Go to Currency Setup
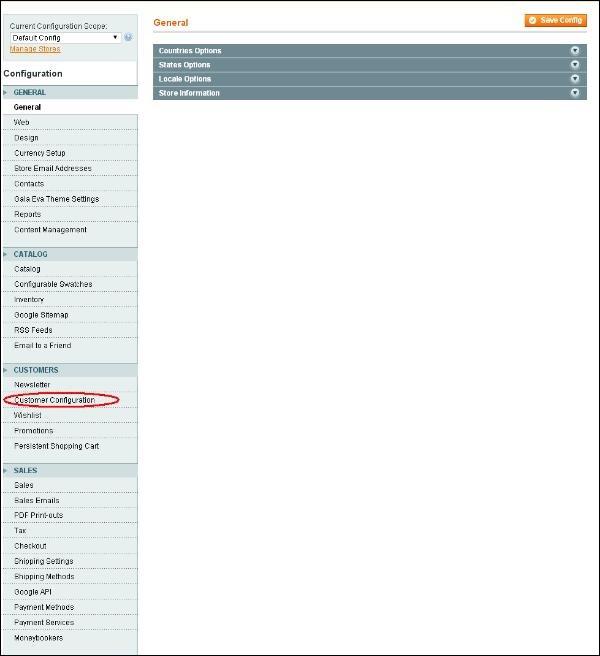 [40, 153]
